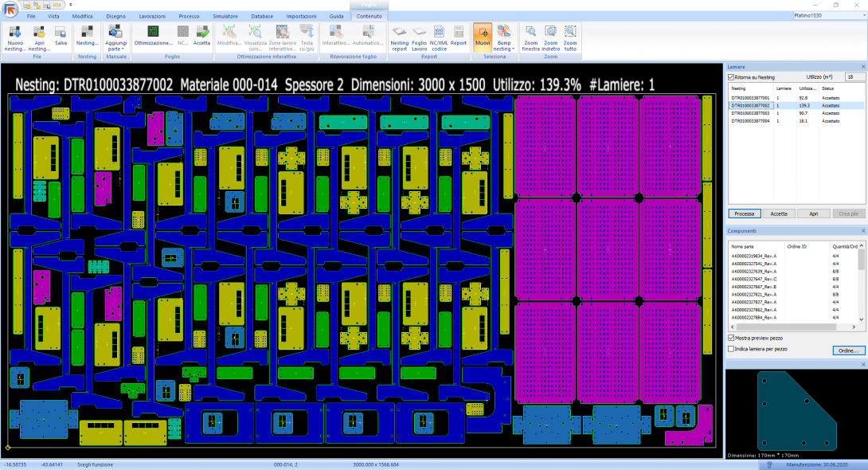
Task: Open the Lavorazioni ribbon tab
Action: tap(152, 16)
